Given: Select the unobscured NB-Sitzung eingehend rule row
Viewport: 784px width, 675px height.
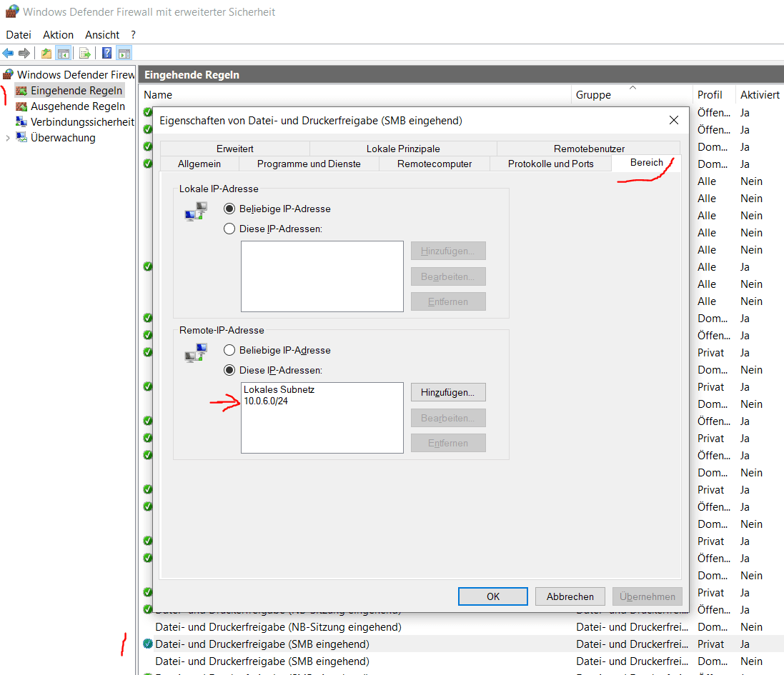Looking at the screenshot, I should tap(461, 627).
